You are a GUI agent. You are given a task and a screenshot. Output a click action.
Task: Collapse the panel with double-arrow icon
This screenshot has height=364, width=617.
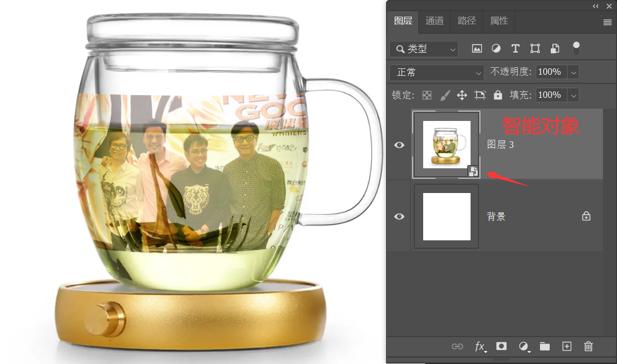click(x=595, y=6)
